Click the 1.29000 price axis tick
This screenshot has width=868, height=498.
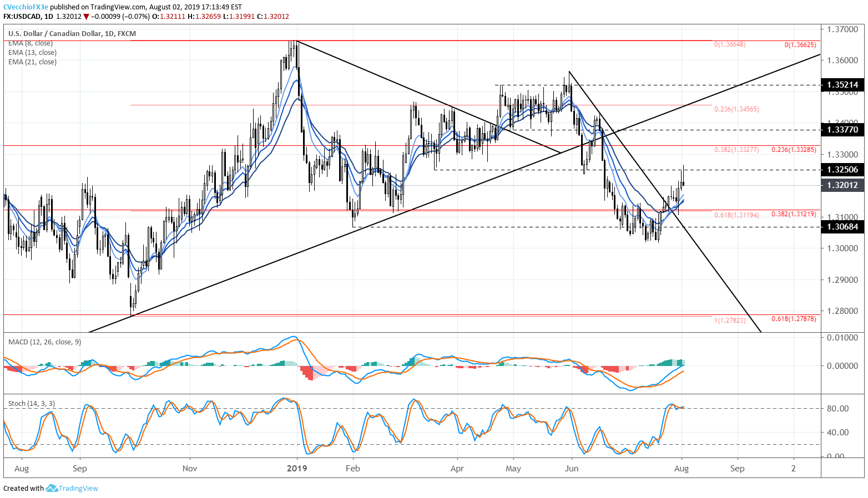click(x=842, y=280)
